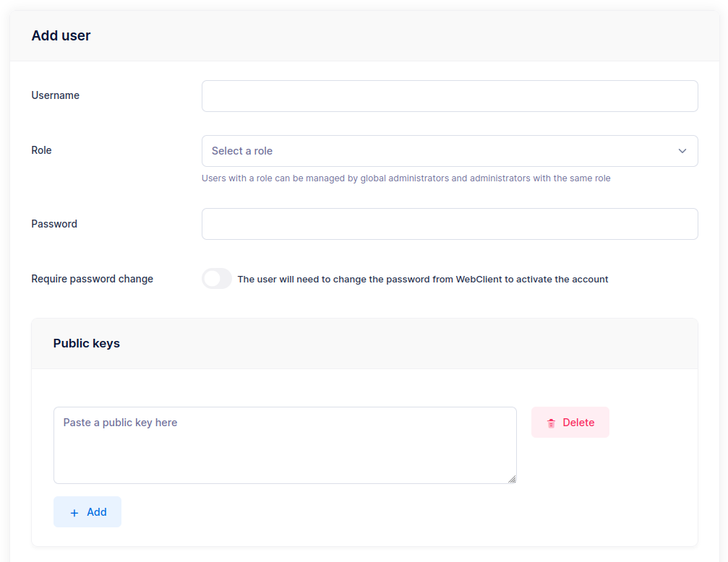This screenshot has height=562, width=728.
Task: Click the trash icon in Delete button
Action: tap(551, 423)
